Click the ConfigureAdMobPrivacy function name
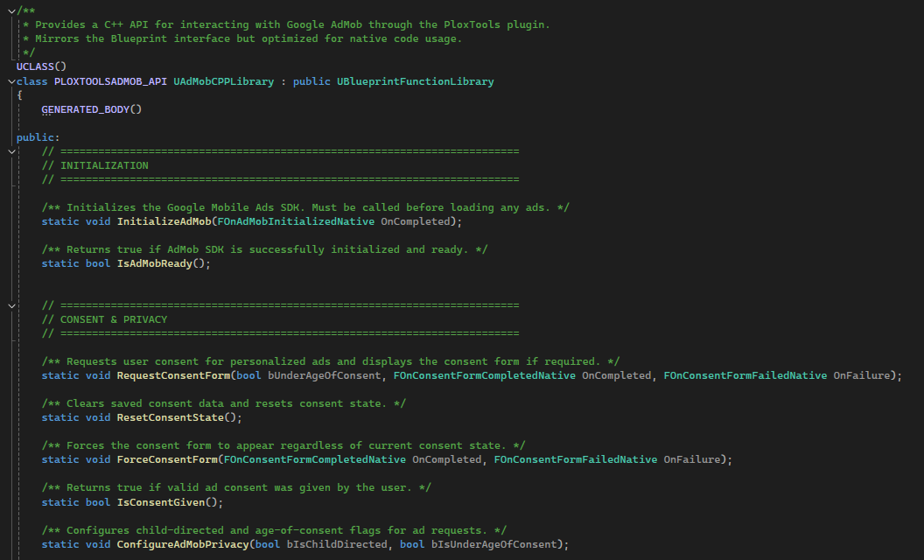This screenshot has height=560, width=924. click(182, 543)
